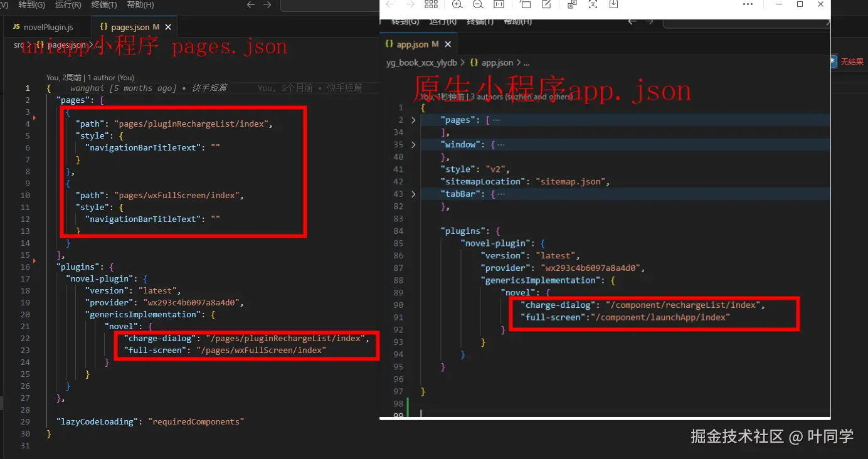Click "genericsImplementation" on line 88
Image resolution: width=868 pixels, height=459 pixels.
click(539, 280)
